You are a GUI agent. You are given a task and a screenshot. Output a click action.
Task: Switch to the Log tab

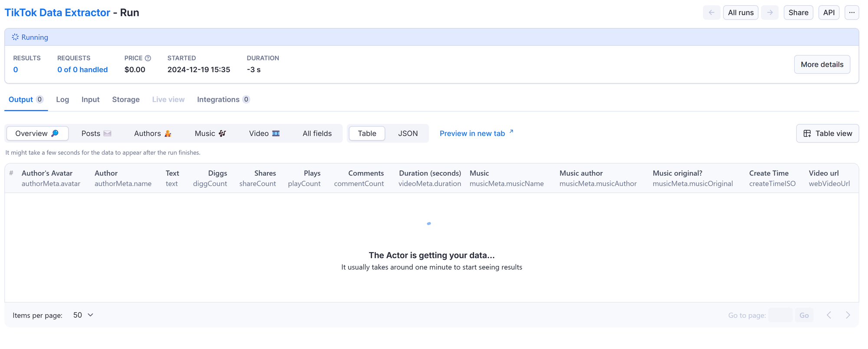click(62, 100)
